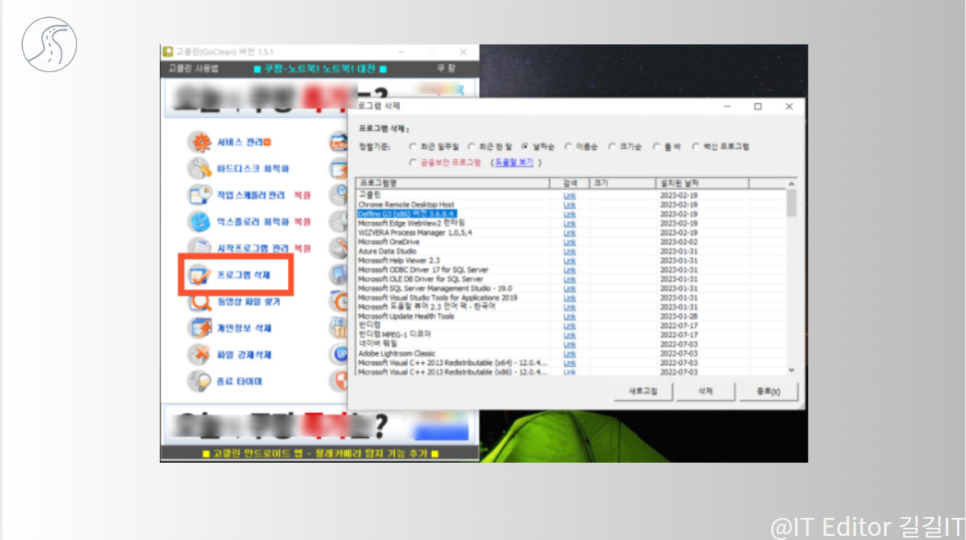Click the 검색 column header
Screen dimensions: 966x540
tap(570, 183)
